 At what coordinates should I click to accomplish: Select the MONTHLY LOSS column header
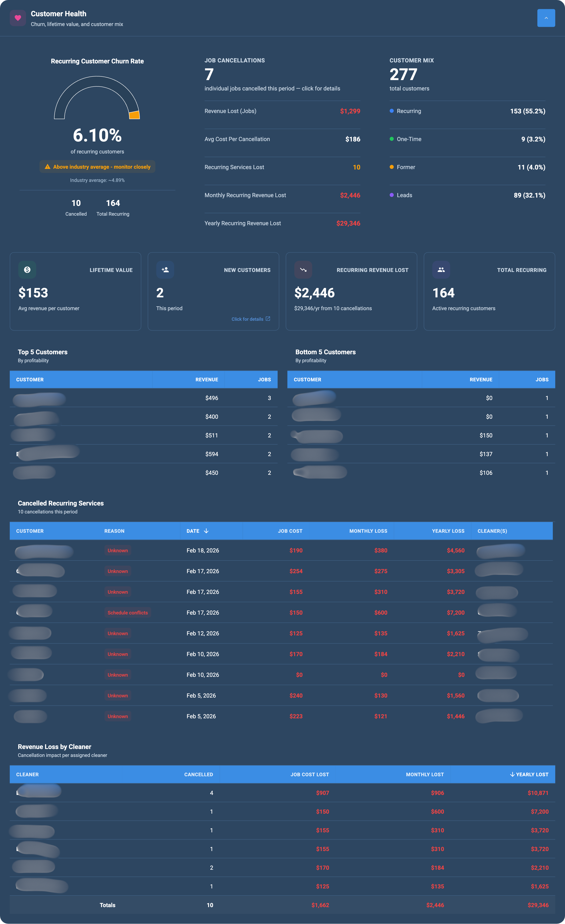368,531
